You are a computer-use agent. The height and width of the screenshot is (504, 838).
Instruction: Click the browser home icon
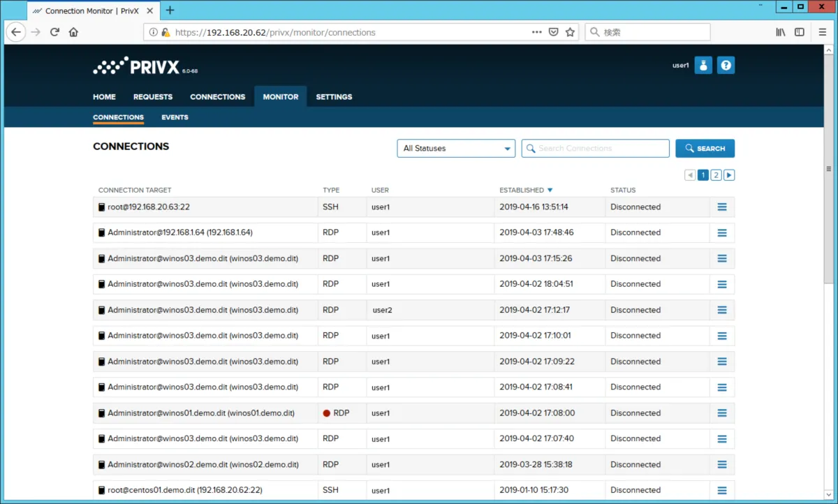(x=73, y=32)
